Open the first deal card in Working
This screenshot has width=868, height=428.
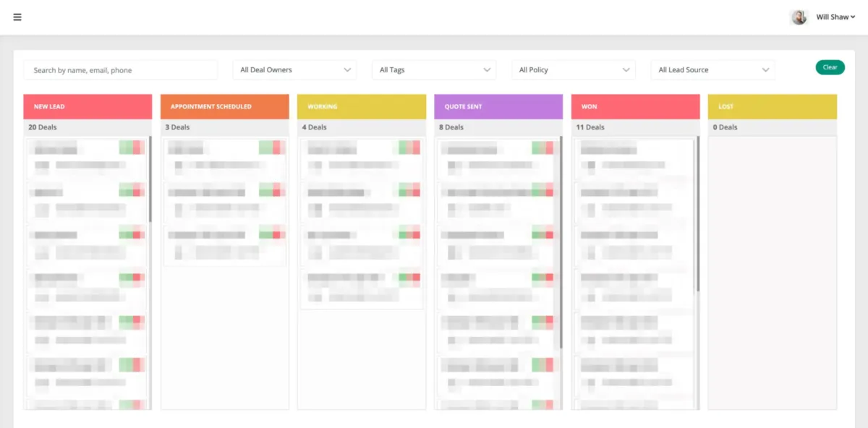point(362,158)
